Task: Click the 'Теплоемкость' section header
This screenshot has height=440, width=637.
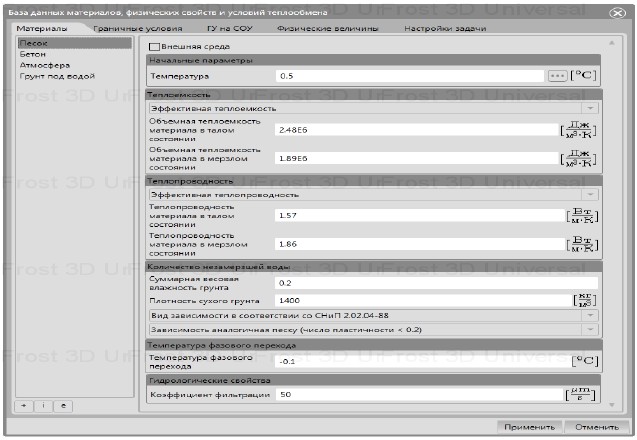Action: pyautogui.click(x=373, y=95)
